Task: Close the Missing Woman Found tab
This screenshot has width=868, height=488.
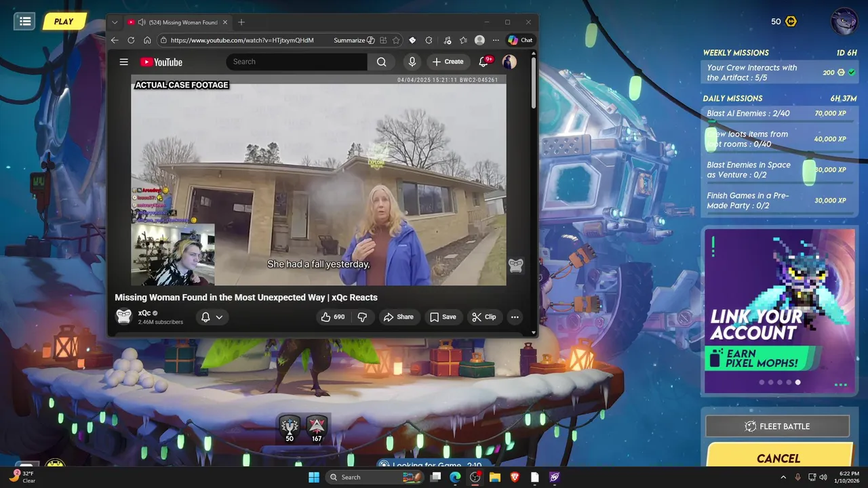Action: (x=225, y=22)
